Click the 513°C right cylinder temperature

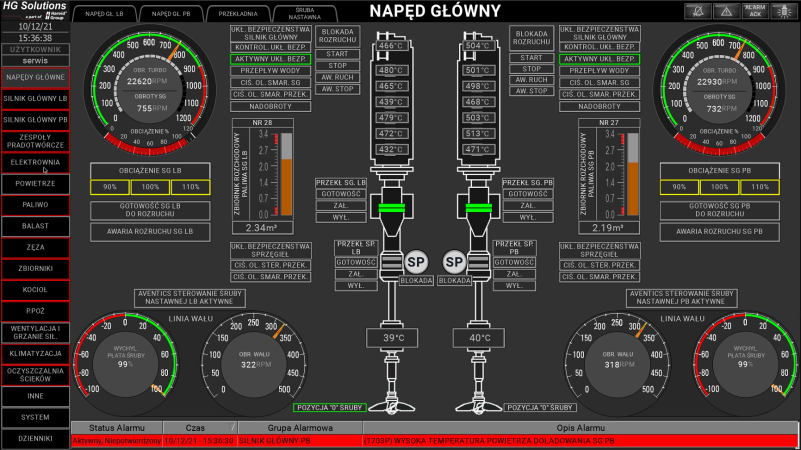[x=478, y=133]
